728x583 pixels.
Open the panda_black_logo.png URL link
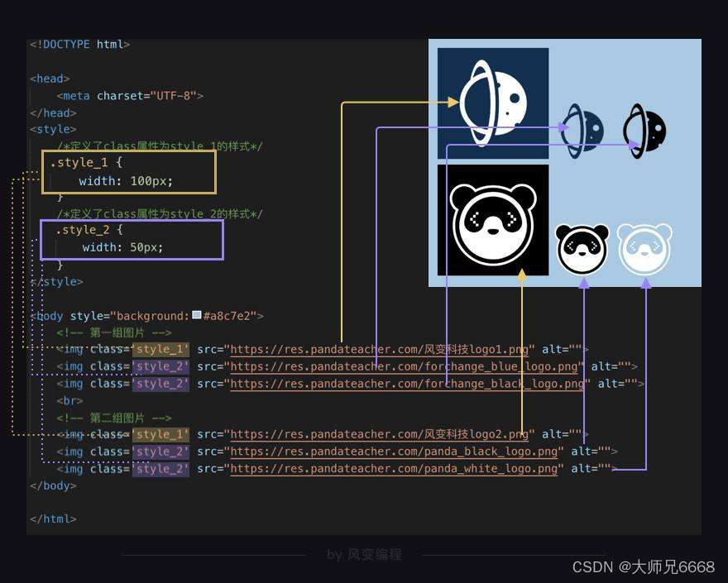coord(394,452)
